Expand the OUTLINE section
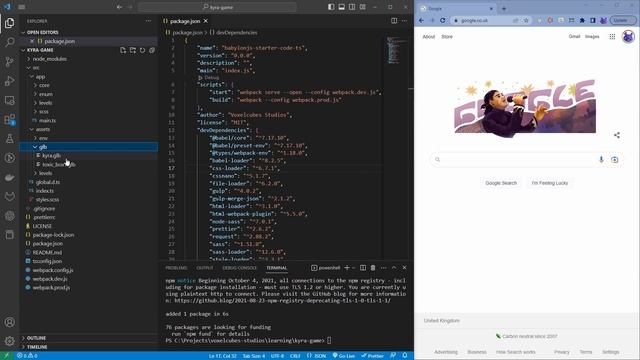Viewport: 640px width, 360px height. point(23,338)
